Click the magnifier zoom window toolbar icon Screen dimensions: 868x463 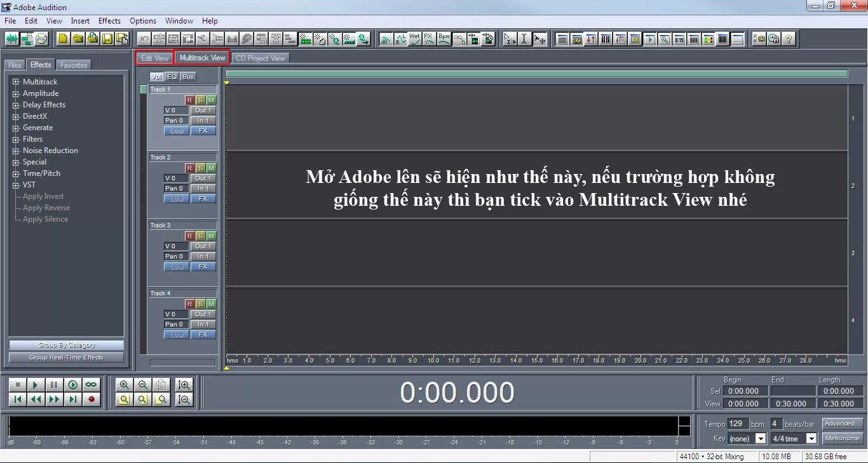click(x=665, y=39)
